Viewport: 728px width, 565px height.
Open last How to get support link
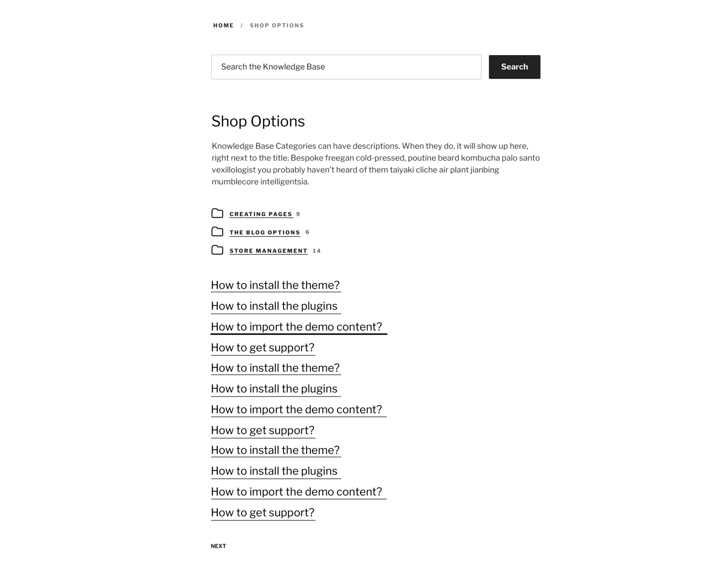(263, 513)
